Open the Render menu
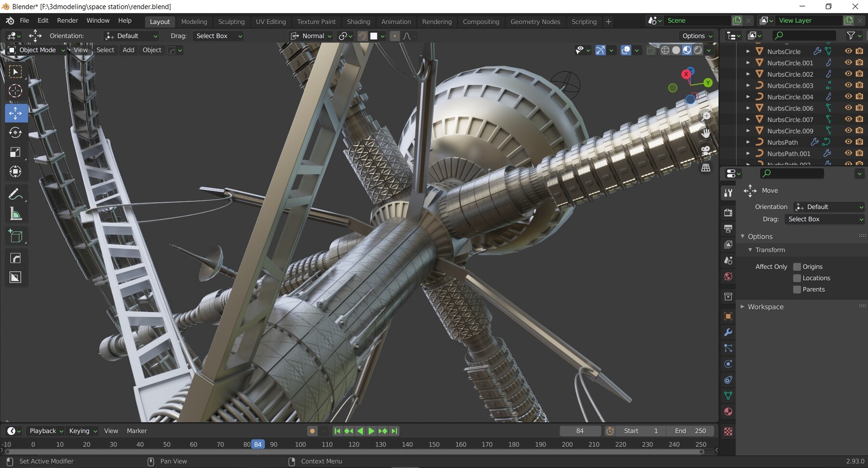The image size is (868, 468). (67, 20)
